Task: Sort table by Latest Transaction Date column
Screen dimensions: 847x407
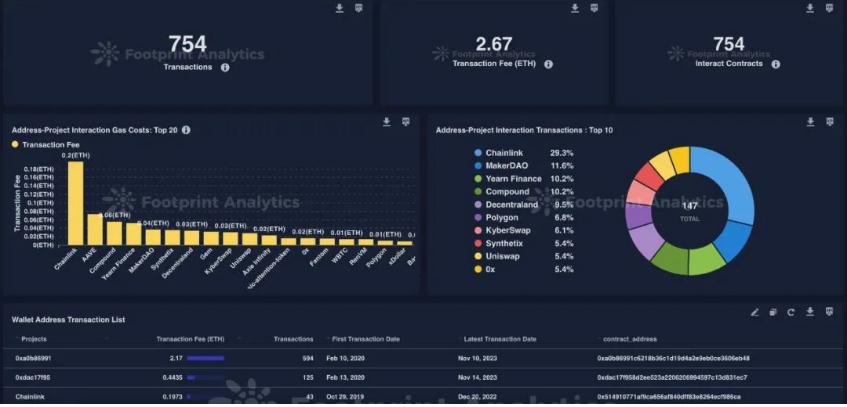Action: tap(500, 339)
